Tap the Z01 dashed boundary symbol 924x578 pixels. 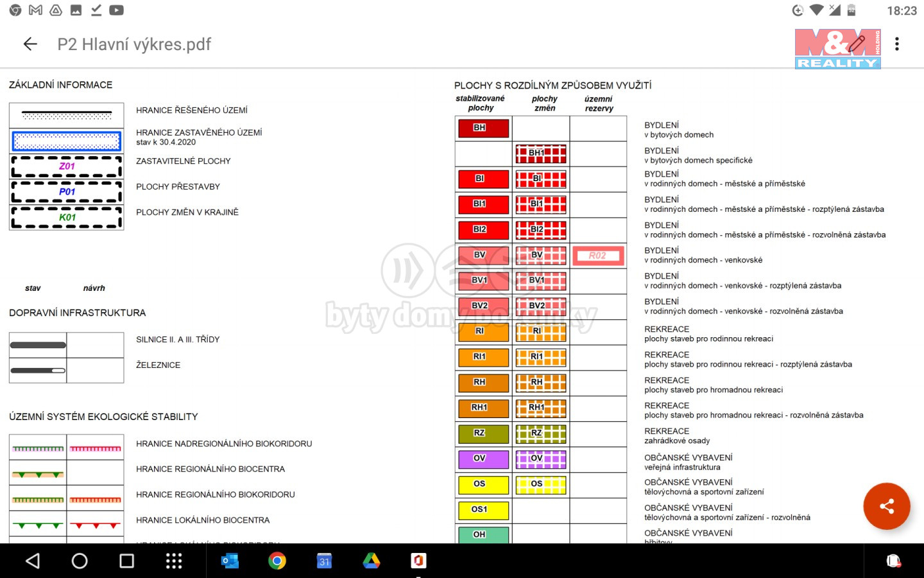(67, 166)
